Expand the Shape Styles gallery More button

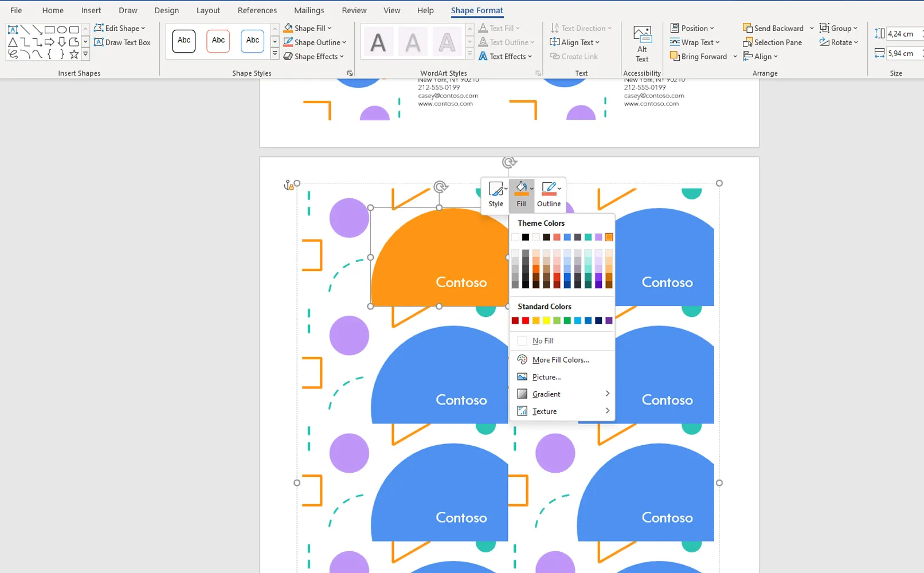click(275, 54)
